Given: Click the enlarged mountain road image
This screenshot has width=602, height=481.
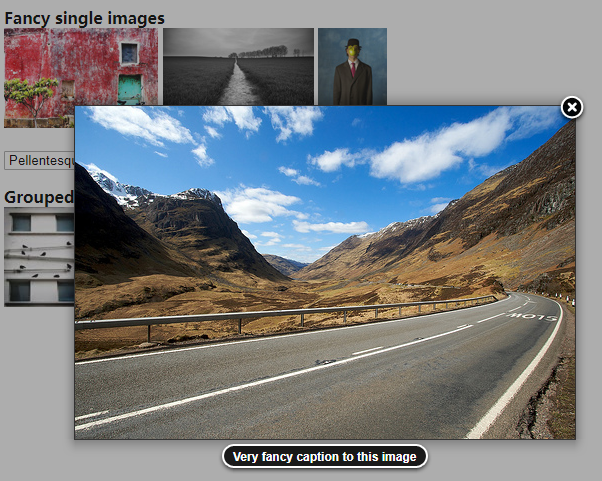Looking at the screenshot, I should click(325, 272).
